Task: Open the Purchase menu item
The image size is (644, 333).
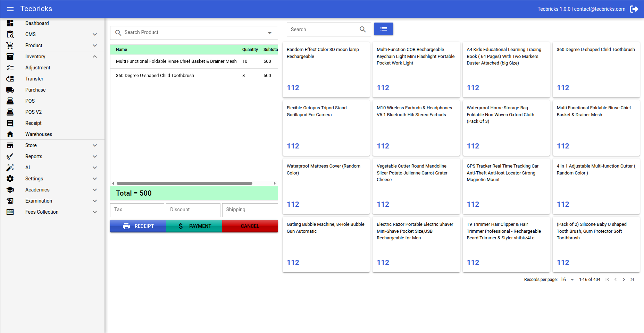Action: click(52, 90)
